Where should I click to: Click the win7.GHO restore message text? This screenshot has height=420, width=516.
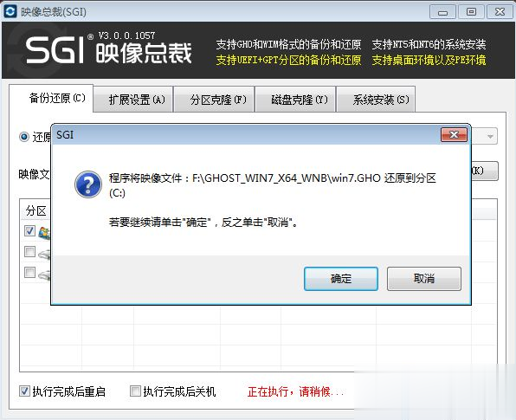(x=273, y=185)
